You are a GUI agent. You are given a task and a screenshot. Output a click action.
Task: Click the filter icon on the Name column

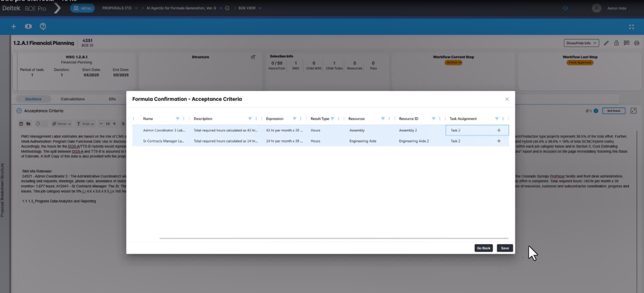(177, 118)
